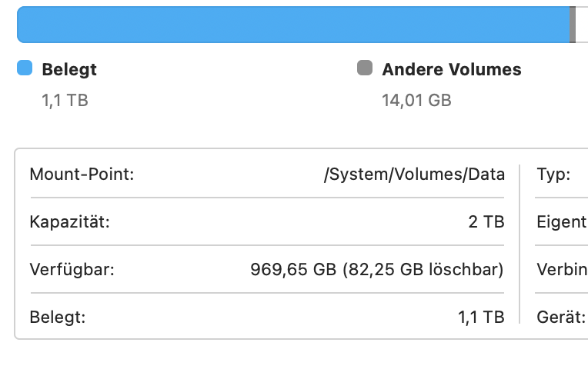Click the 1,1 TB value under the legend
This screenshot has height=389, width=588.
(65, 100)
